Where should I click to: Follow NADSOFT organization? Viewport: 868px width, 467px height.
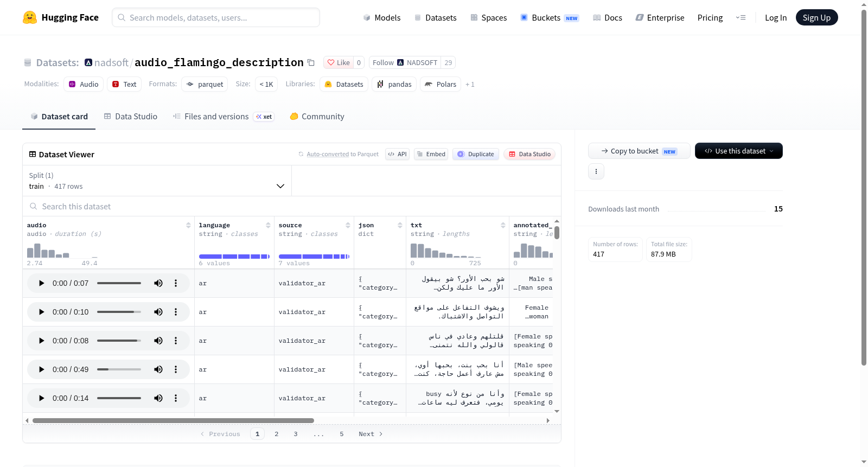pyautogui.click(x=405, y=62)
